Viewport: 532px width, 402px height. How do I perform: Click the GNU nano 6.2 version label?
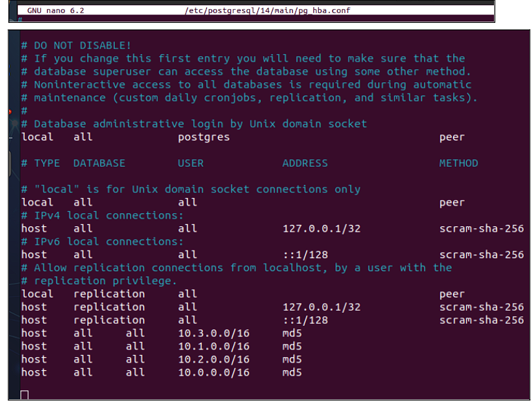point(57,11)
